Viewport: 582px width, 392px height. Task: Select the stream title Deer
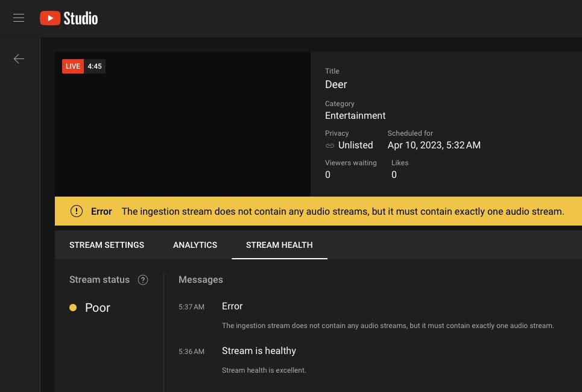pyautogui.click(x=336, y=84)
